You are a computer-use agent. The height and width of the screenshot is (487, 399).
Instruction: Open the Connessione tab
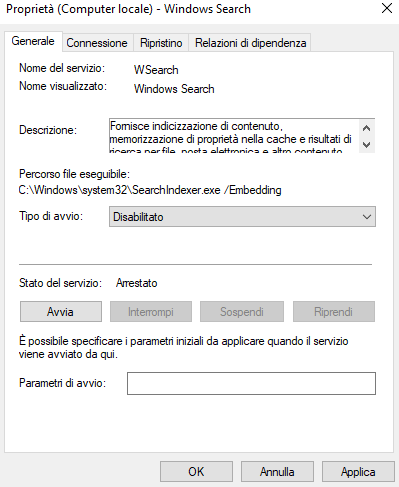(x=97, y=43)
